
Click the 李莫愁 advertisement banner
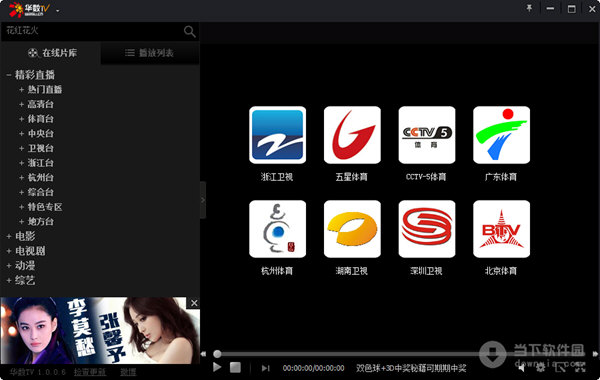[x=99, y=331]
